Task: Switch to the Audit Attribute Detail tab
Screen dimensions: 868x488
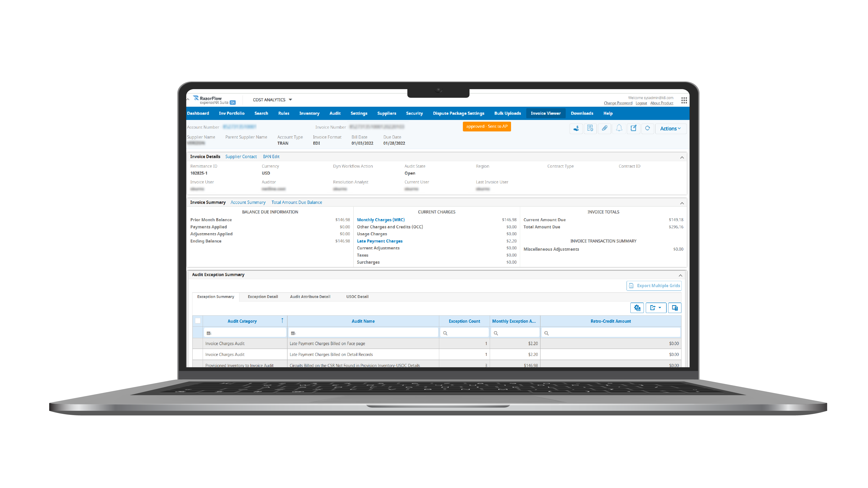Action: tap(310, 297)
